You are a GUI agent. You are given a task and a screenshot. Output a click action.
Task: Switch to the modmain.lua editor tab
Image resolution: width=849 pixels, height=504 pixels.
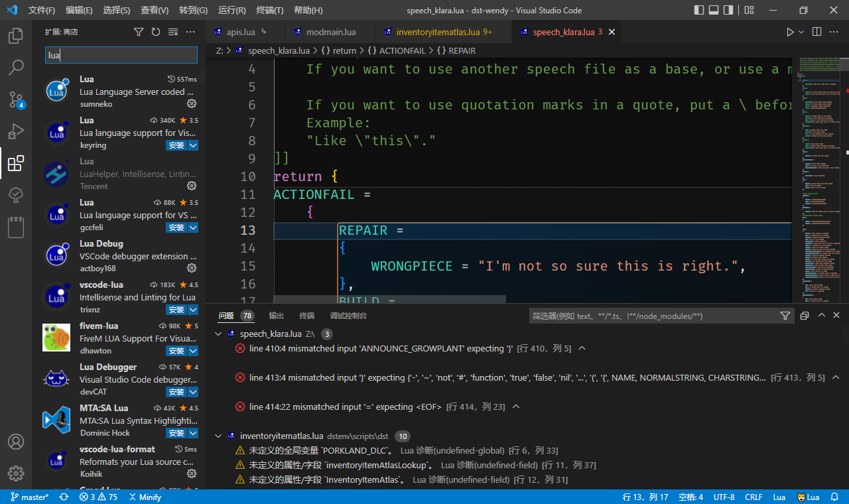point(330,32)
